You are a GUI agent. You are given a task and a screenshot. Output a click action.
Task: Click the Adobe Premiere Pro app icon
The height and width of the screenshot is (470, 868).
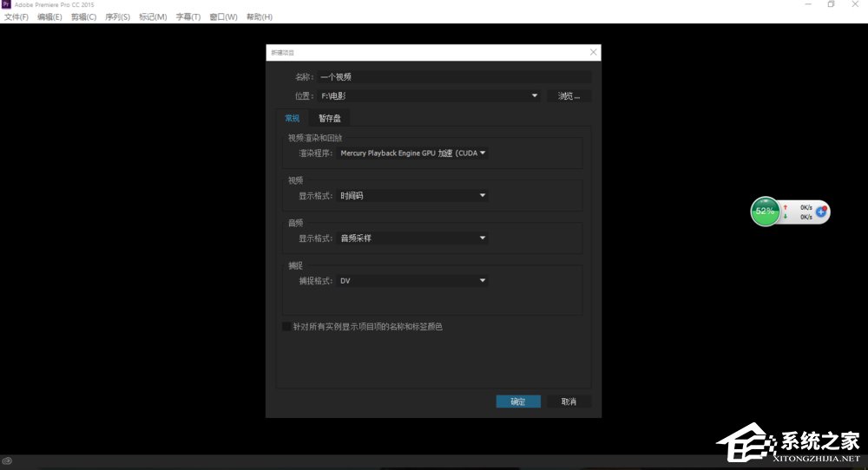click(6, 4)
